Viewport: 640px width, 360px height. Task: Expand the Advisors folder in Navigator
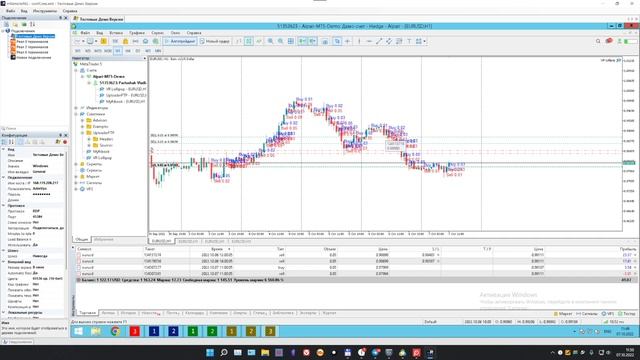click(x=82, y=120)
